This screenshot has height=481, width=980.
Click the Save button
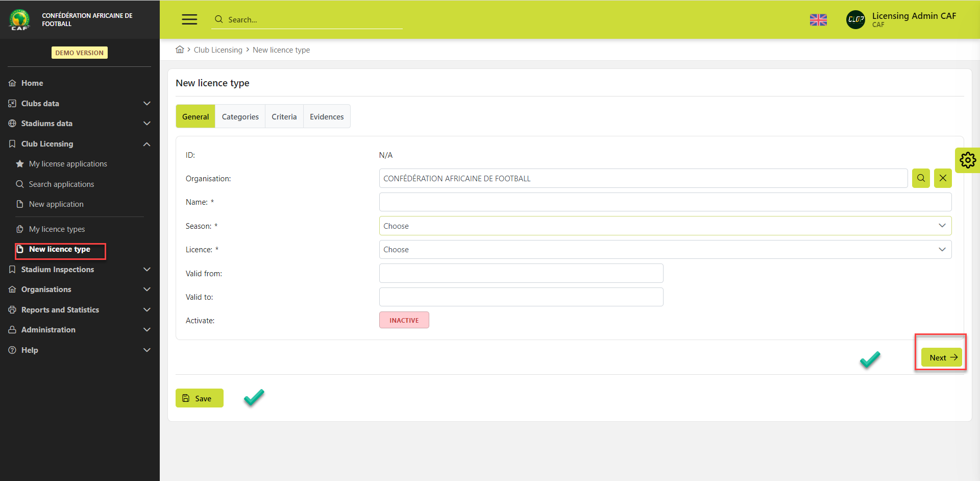[199, 398]
